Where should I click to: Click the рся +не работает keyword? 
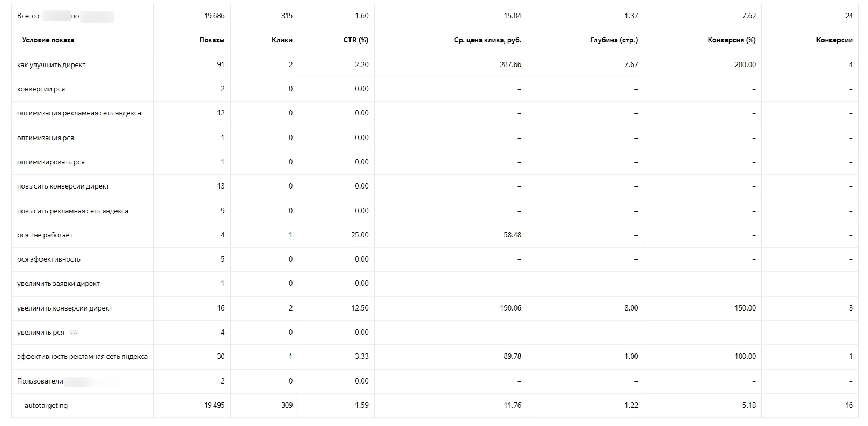click(45, 235)
